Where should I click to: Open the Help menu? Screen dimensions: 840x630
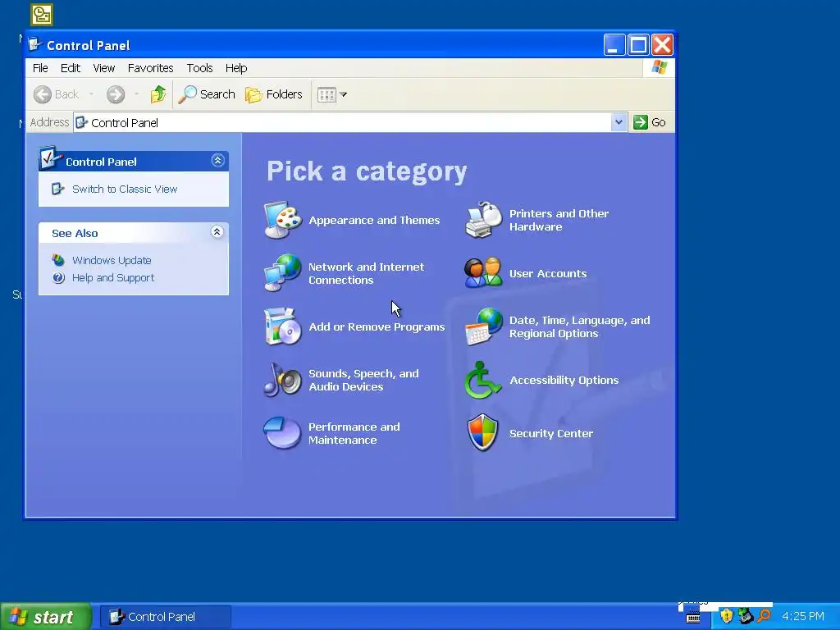coord(235,68)
